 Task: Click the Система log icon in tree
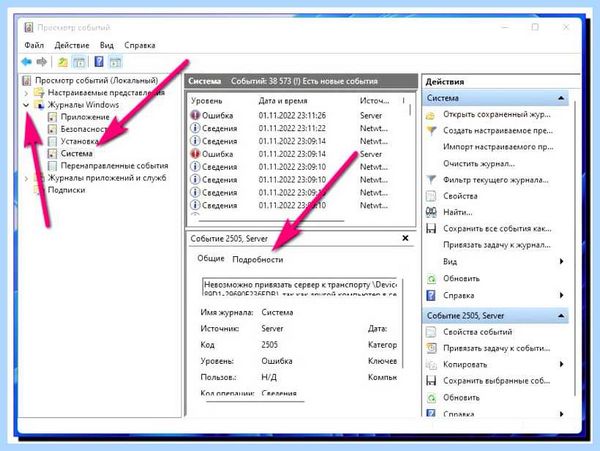click(x=52, y=153)
